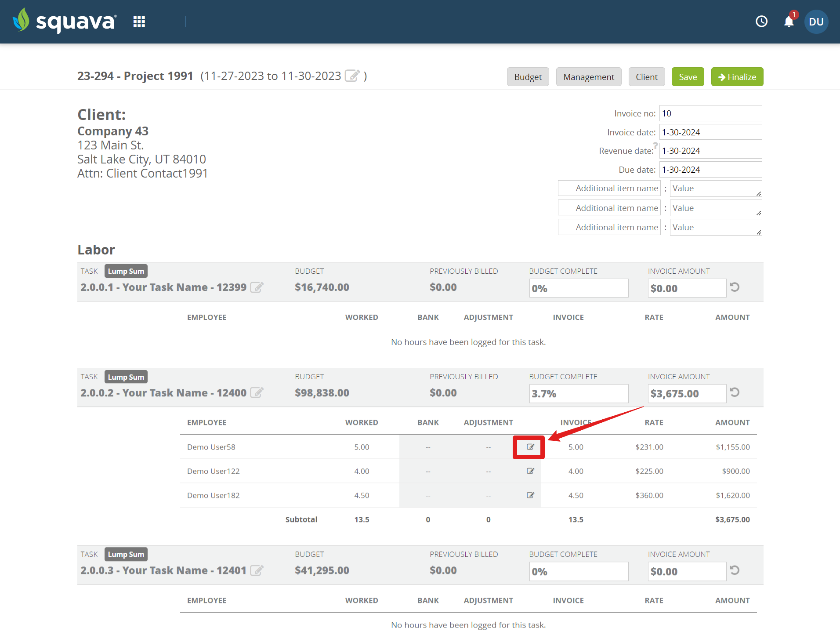Click the $231.00 rate for Demo User58
The width and height of the screenshot is (840, 639).
tap(649, 447)
